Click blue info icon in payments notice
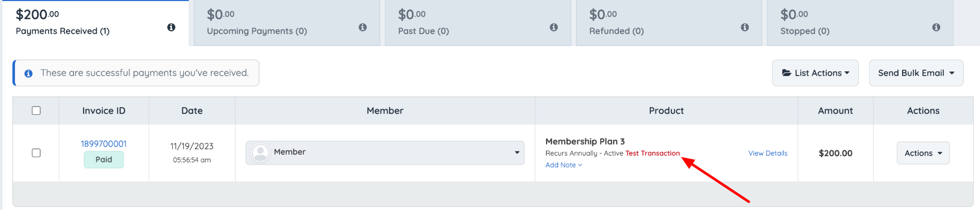Screen dimensions: 980x210 29,73
